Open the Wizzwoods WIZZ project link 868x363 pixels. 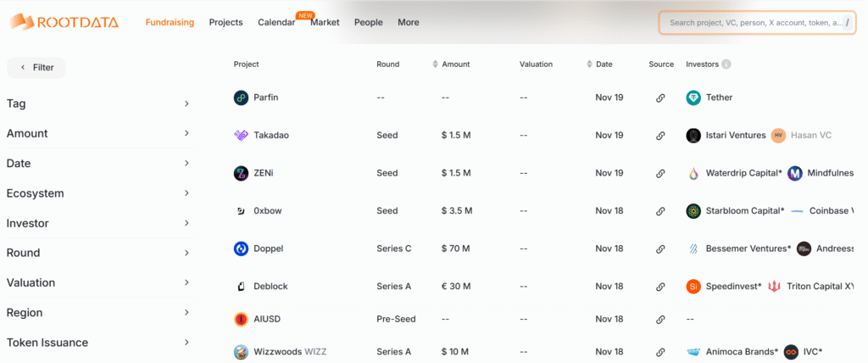click(290, 352)
